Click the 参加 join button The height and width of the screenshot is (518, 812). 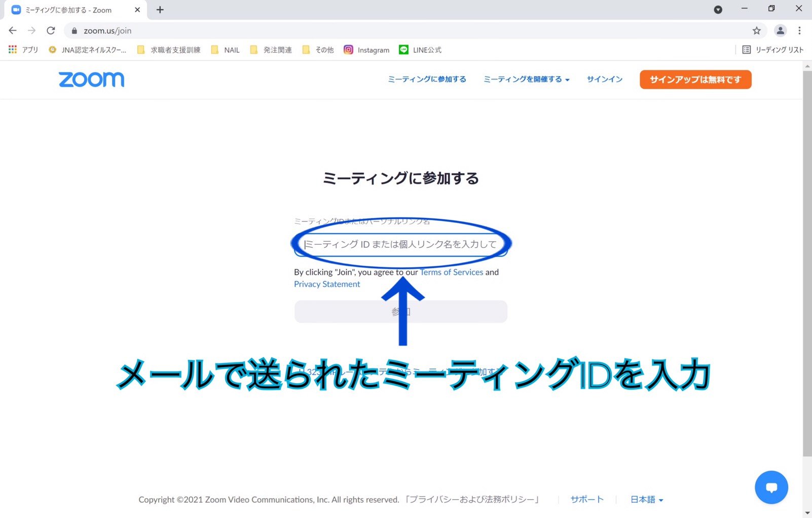400,312
